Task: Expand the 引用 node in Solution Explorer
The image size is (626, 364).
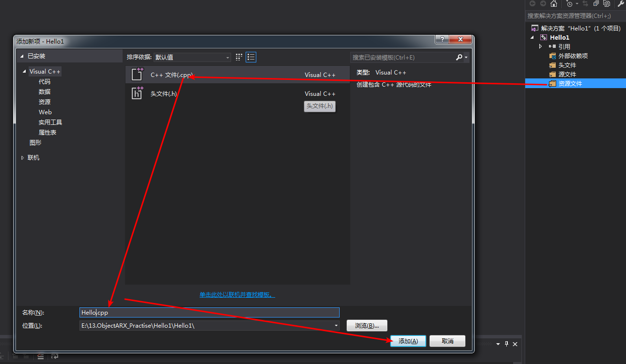Action: point(541,46)
